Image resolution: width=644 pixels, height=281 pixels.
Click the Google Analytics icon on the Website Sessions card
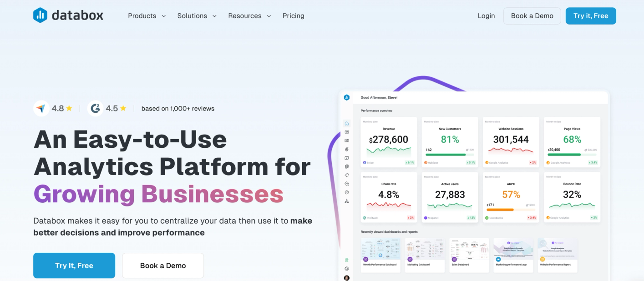[487, 162]
